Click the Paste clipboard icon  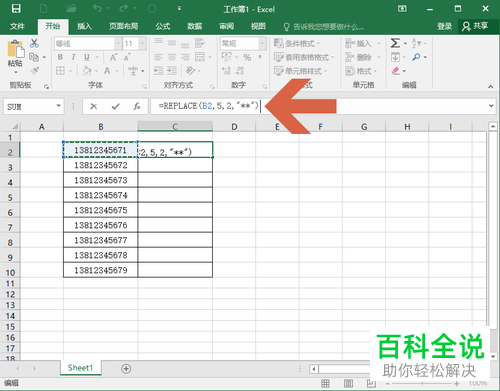point(15,49)
